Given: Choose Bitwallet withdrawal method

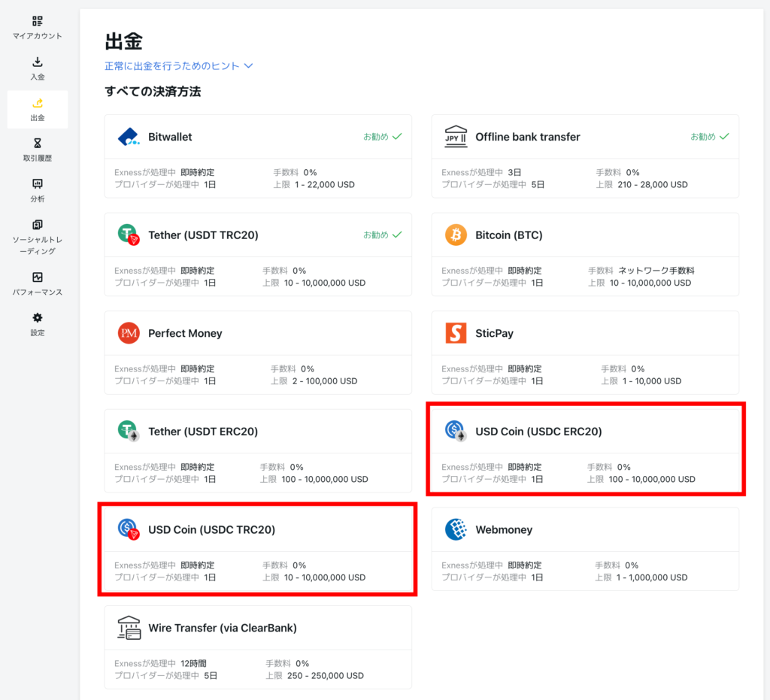Looking at the screenshot, I should pyautogui.click(x=258, y=156).
